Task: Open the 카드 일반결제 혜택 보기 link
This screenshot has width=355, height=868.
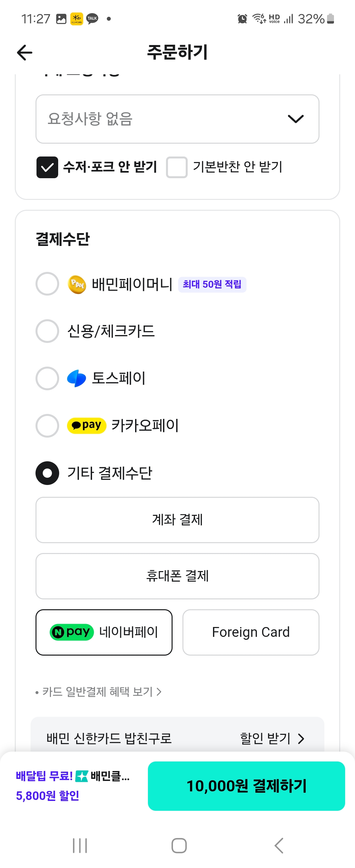Action: (x=101, y=692)
